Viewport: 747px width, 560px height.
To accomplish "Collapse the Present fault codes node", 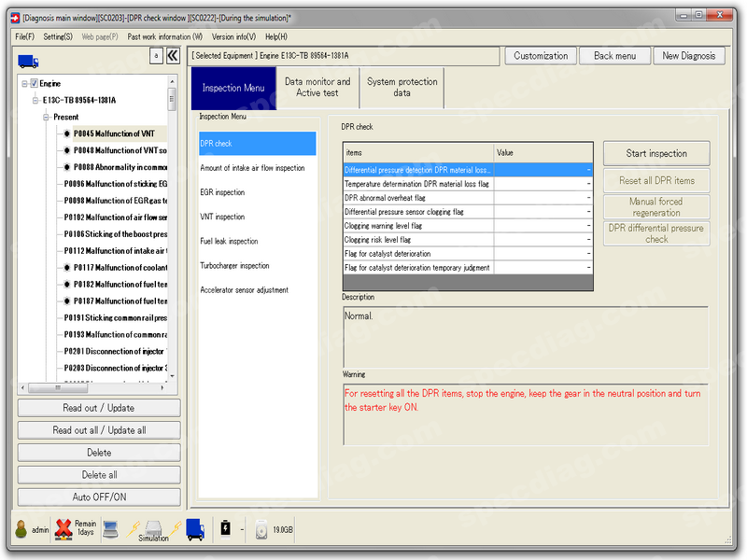I will coord(46,118).
